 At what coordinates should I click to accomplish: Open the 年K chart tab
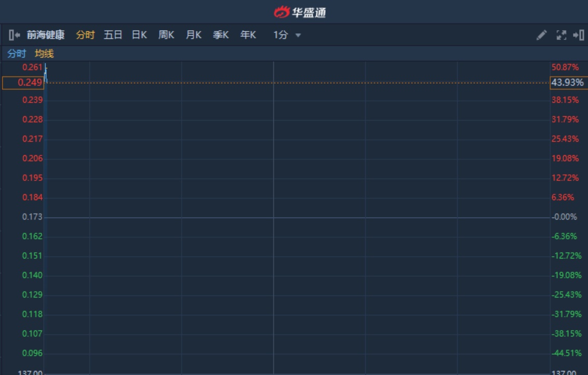[248, 35]
